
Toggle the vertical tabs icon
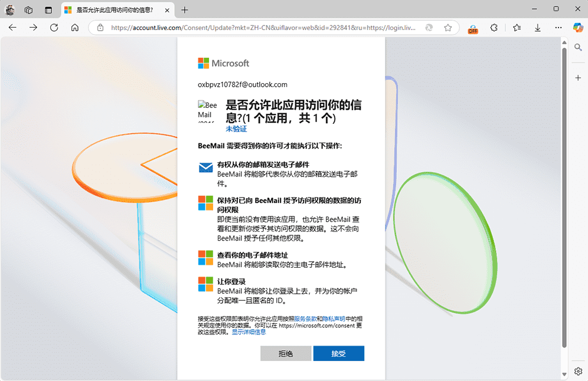pos(48,10)
